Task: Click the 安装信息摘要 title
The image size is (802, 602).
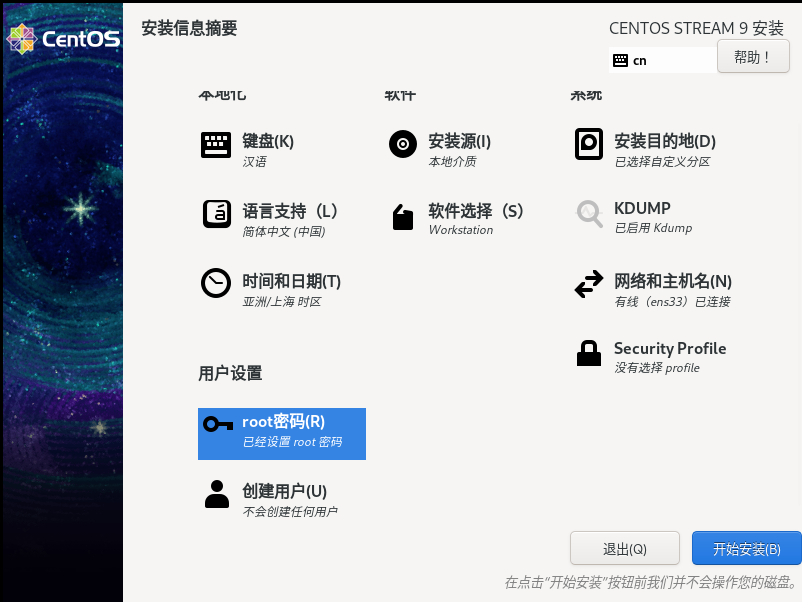Action: [189, 28]
